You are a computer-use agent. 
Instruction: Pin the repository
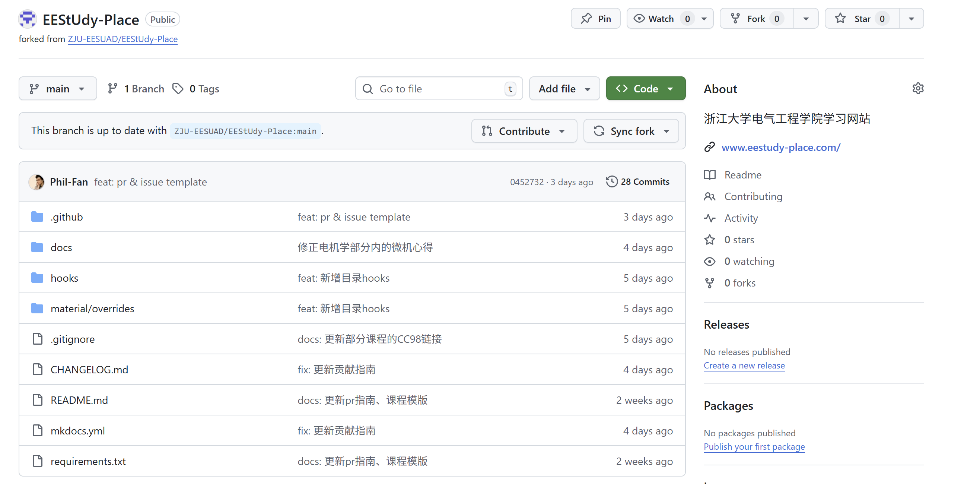click(595, 19)
